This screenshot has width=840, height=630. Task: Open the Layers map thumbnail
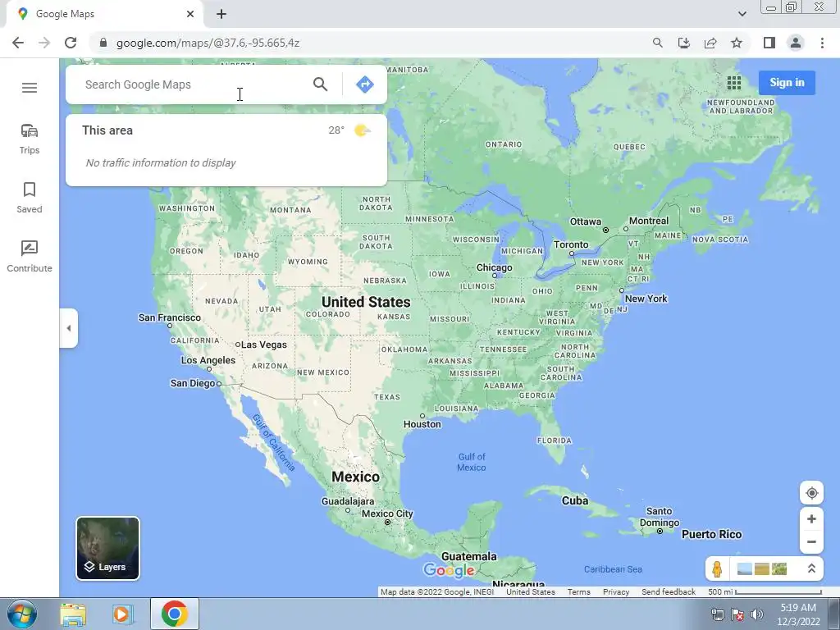coord(107,548)
